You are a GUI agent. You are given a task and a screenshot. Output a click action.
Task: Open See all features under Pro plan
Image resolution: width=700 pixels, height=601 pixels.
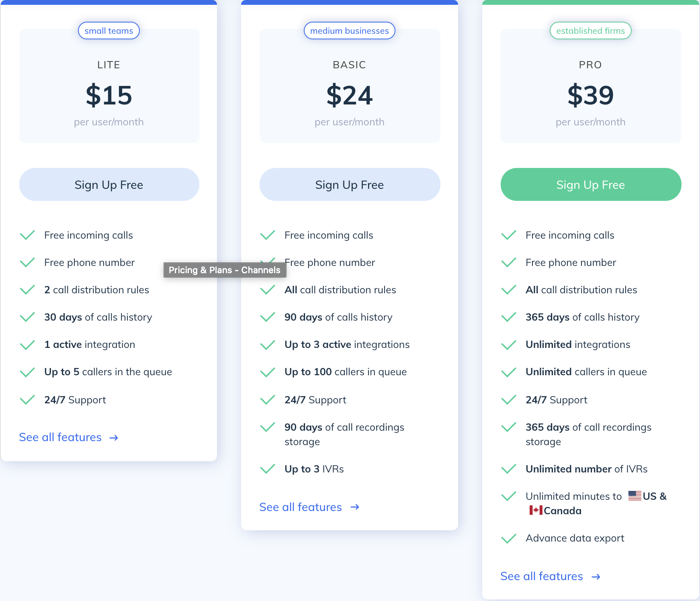tap(542, 576)
